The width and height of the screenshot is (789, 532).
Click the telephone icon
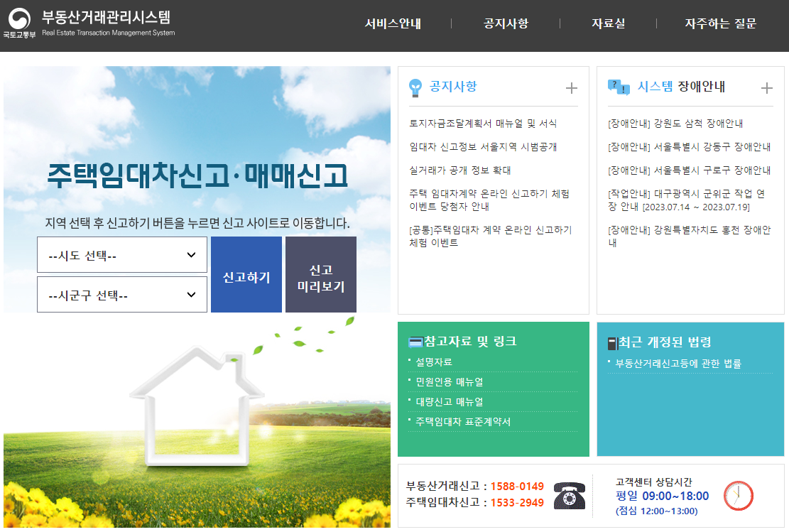tap(569, 496)
